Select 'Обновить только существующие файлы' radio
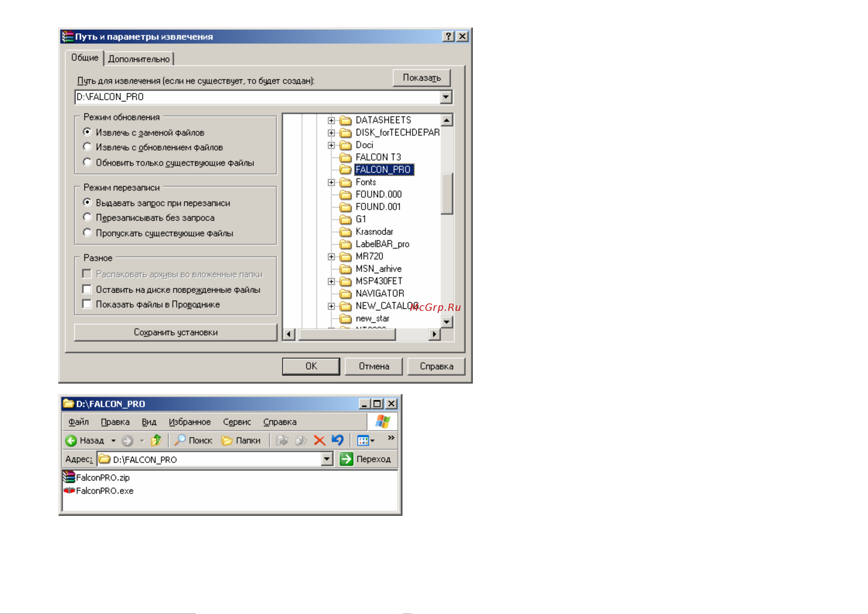Image resolution: width=868 pixels, height=614 pixels. coord(87,162)
